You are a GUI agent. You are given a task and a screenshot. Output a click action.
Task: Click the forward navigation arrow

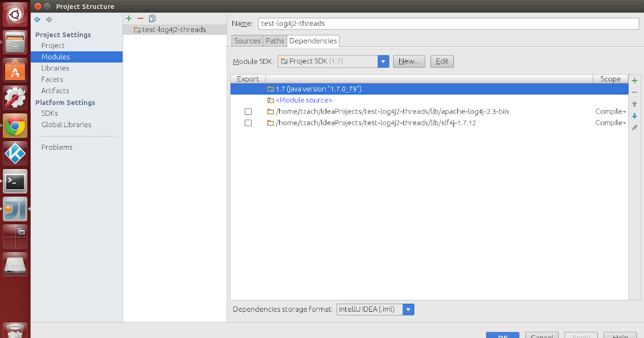[49, 19]
